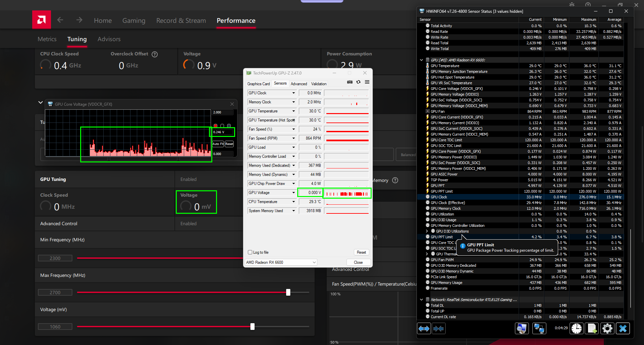
Task: Click the Max Frequency slider handle
Action: click(x=288, y=292)
